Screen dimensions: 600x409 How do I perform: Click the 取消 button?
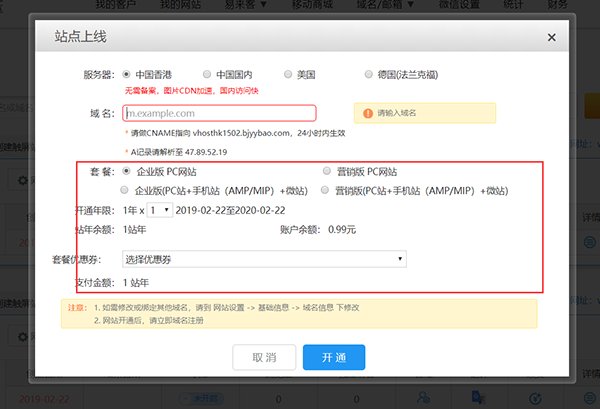[x=264, y=358]
